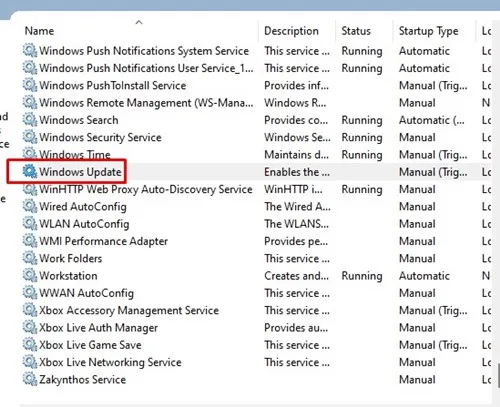
Task: Click 'Enables the ...' description of Windows Update
Action: pyautogui.click(x=297, y=172)
